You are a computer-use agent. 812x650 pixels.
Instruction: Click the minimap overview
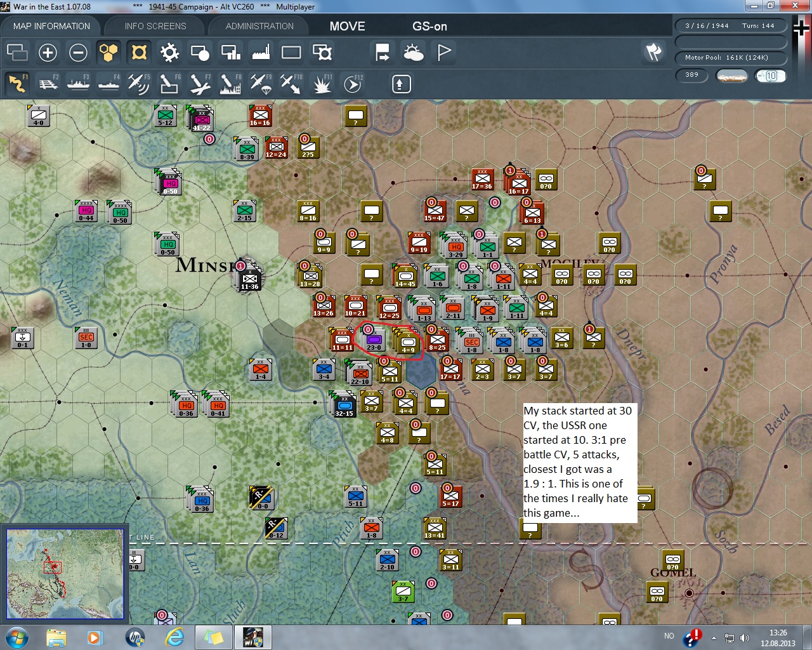pos(65,574)
